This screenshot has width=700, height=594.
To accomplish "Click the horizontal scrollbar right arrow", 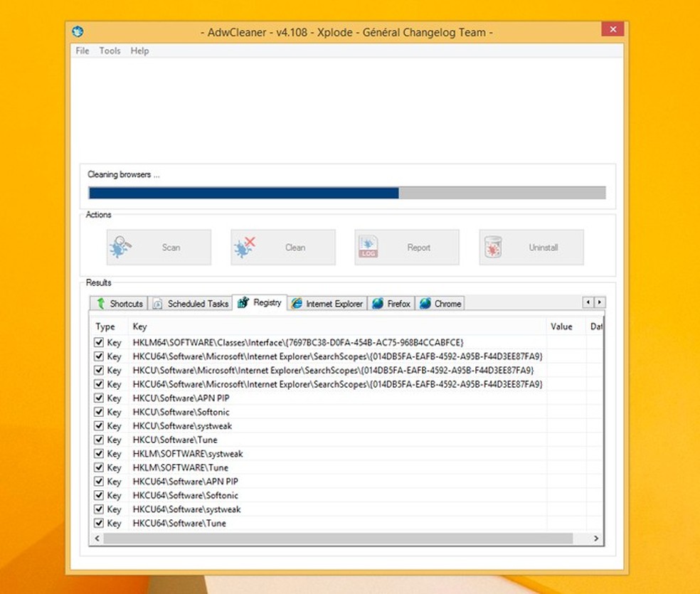I will pyautogui.click(x=596, y=539).
